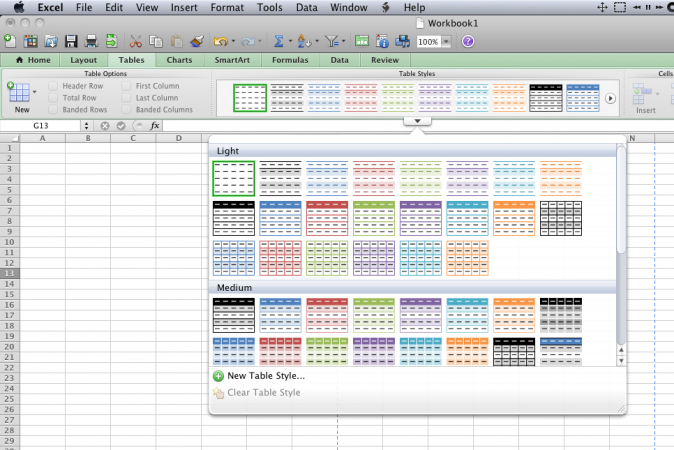Click the green plus New Table Style icon

[x=218, y=376]
